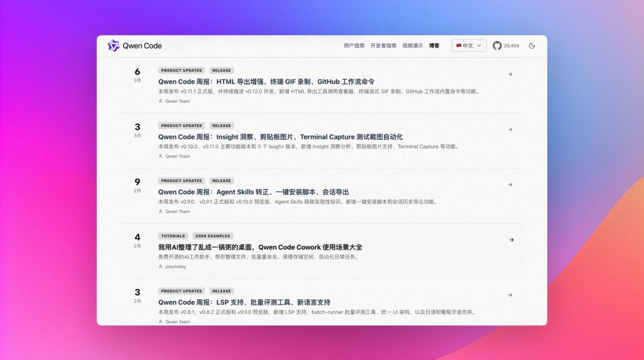Click the date 6 3月 on first post
Image resolution: width=644 pixels, height=360 pixels.
click(x=137, y=75)
